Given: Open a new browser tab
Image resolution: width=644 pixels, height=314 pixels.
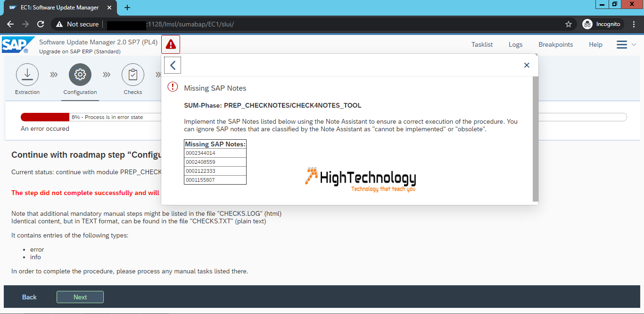Looking at the screenshot, I should pos(127,8).
